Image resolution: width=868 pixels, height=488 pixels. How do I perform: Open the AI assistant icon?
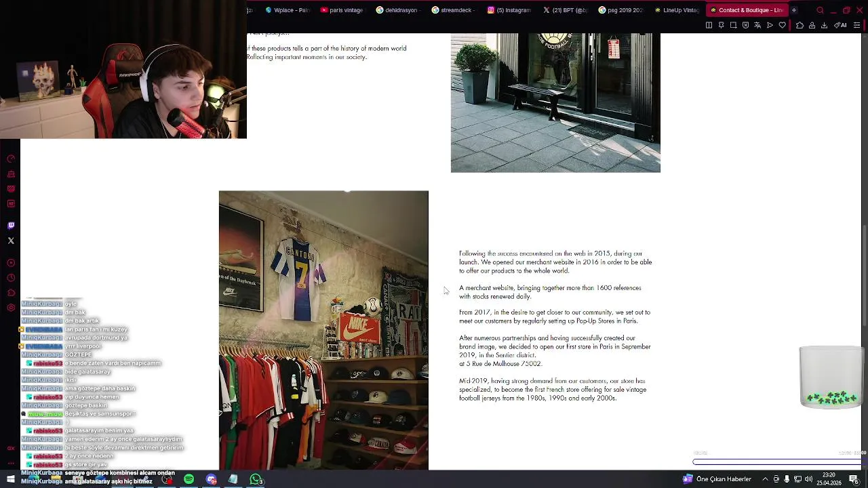tap(840, 25)
